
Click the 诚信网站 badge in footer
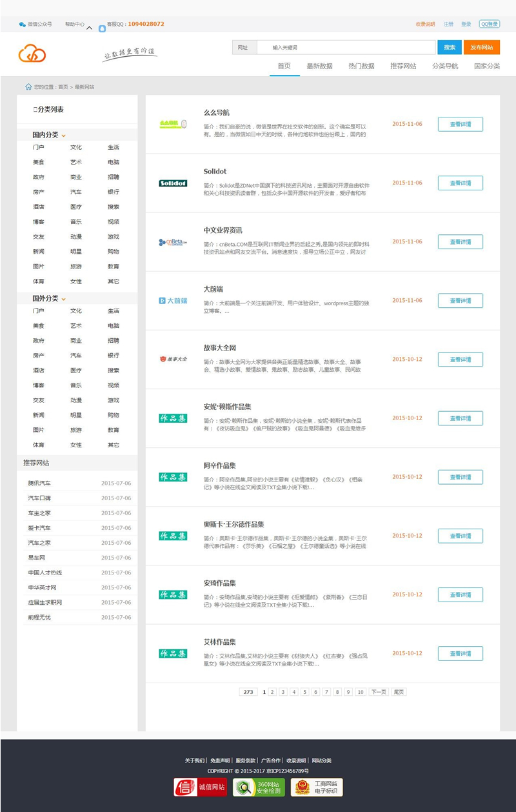[x=200, y=787]
